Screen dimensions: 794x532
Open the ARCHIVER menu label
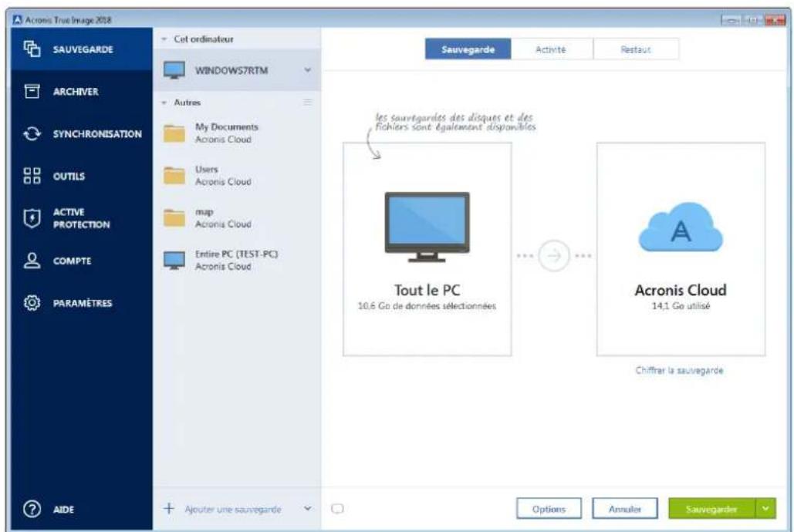pyautogui.click(x=76, y=92)
